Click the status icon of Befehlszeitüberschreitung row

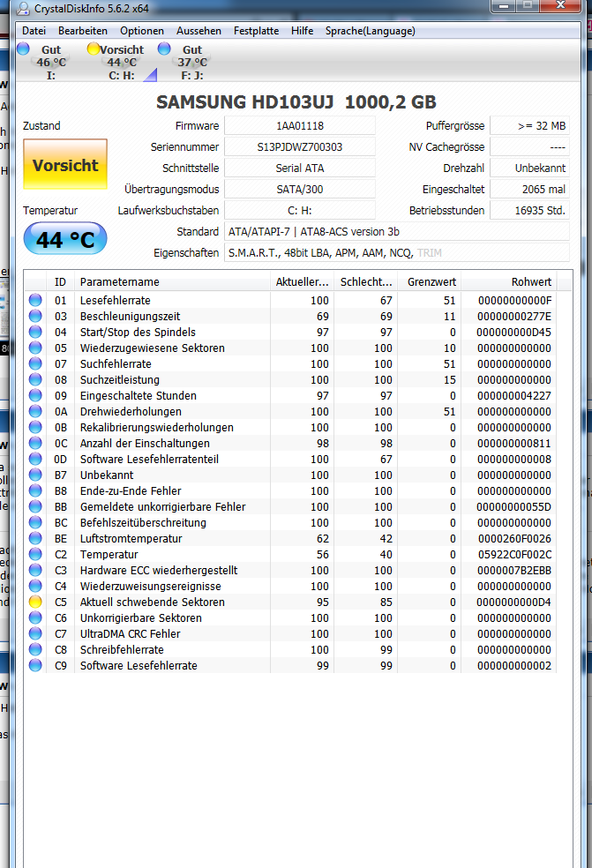coord(35,522)
